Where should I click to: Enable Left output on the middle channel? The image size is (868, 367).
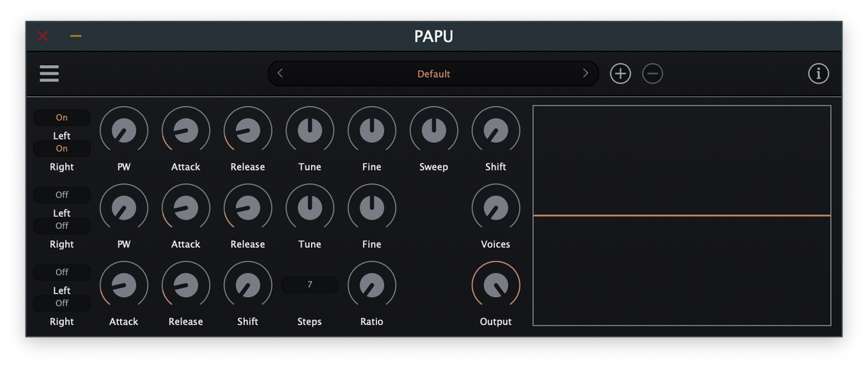pyautogui.click(x=62, y=195)
